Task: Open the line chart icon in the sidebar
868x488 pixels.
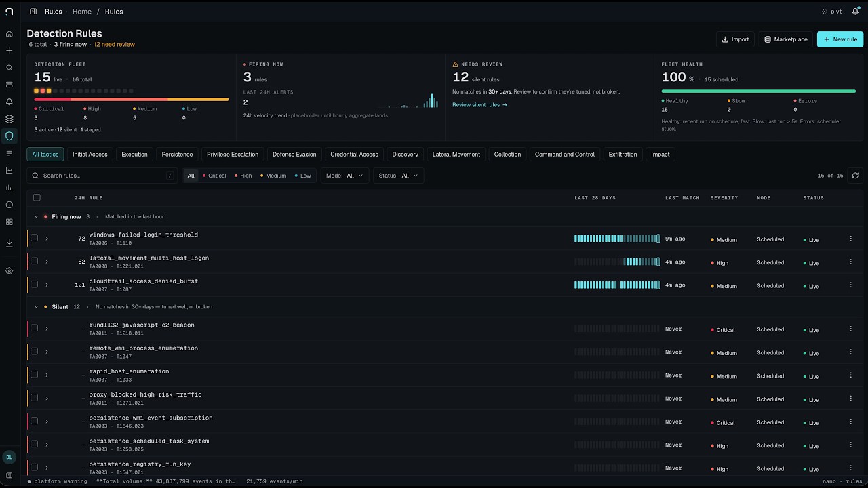Action: click(x=9, y=170)
